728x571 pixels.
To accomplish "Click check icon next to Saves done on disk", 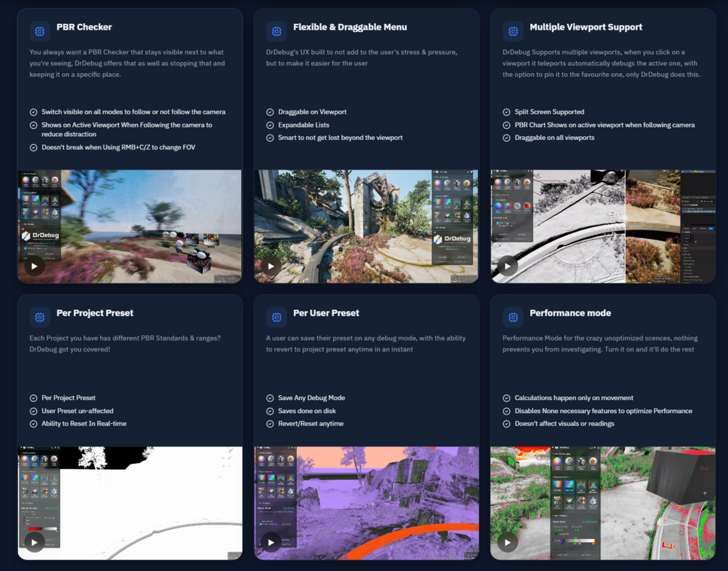I will [x=269, y=411].
